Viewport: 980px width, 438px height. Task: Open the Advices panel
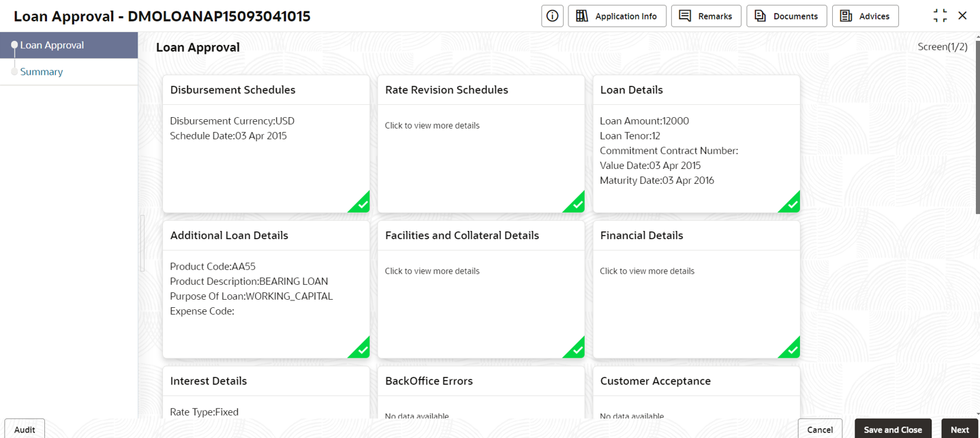(865, 16)
